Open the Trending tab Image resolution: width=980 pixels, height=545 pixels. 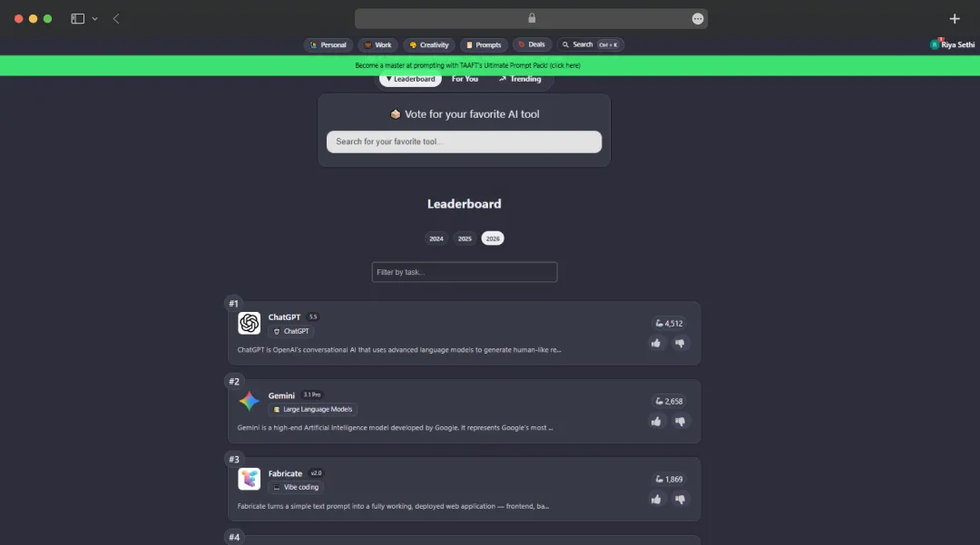tap(522, 79)
